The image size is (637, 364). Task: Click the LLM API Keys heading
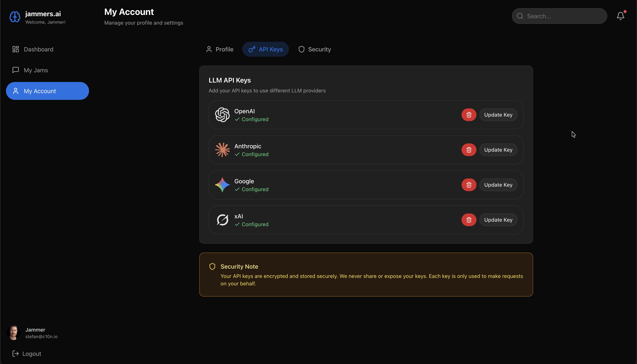[230, 80]
